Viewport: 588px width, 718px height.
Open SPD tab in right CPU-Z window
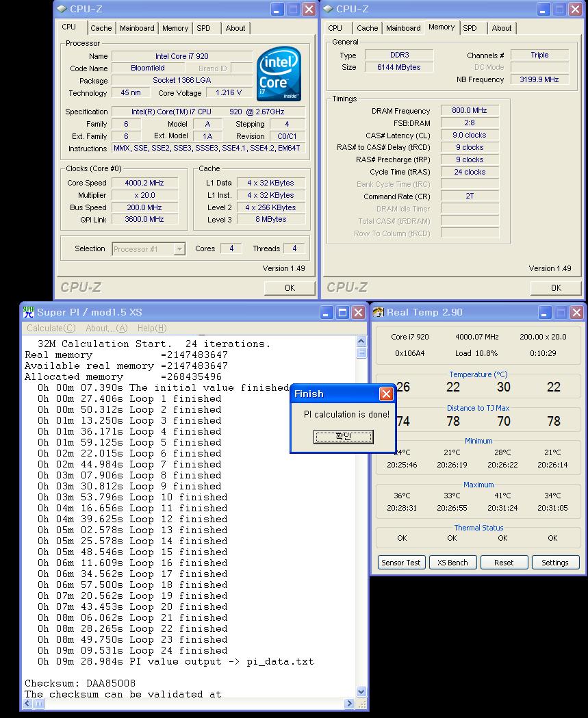click(x=470, y=28)
